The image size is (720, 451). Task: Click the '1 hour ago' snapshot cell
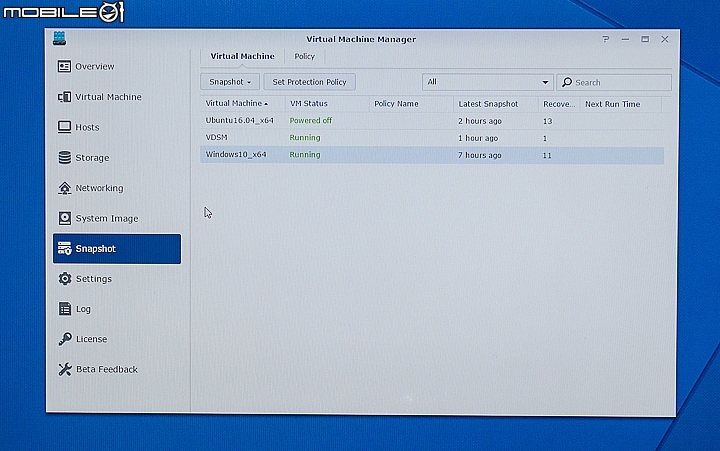point(478,138)
